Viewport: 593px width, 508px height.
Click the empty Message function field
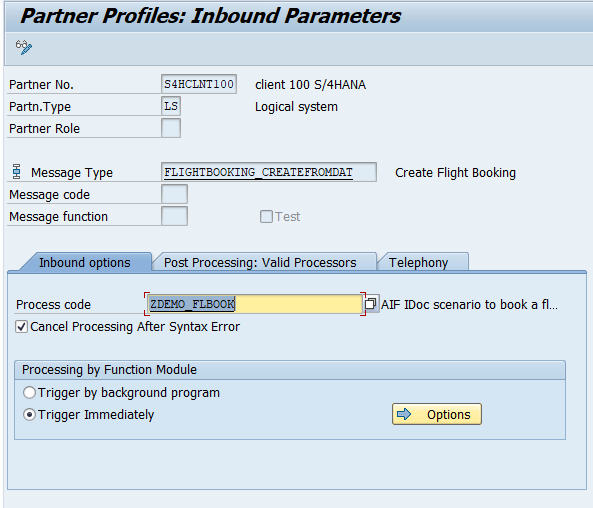174,216
